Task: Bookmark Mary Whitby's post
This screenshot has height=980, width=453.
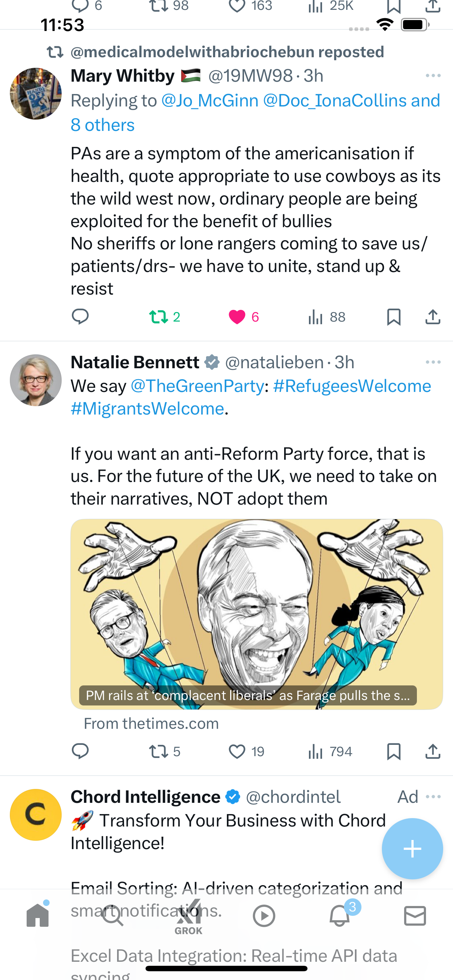Action: point(394,316)
